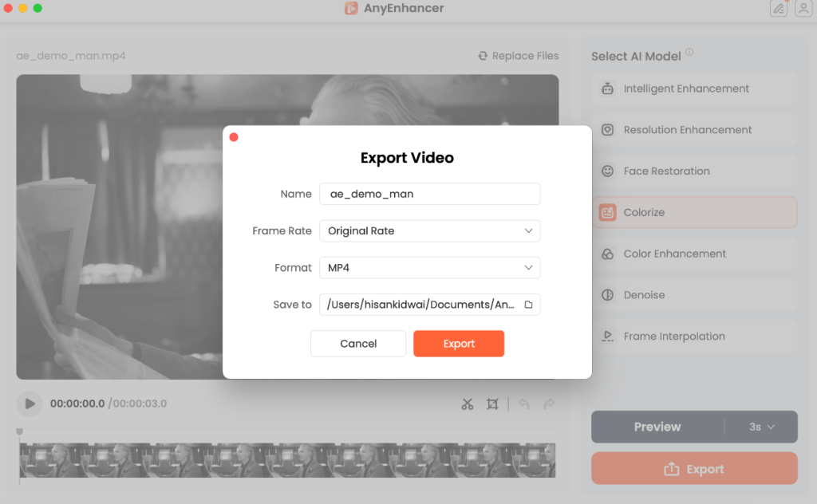Open the edit pencil icon in title bar
This screenshot has width=817, height=504.
point(778,9)
